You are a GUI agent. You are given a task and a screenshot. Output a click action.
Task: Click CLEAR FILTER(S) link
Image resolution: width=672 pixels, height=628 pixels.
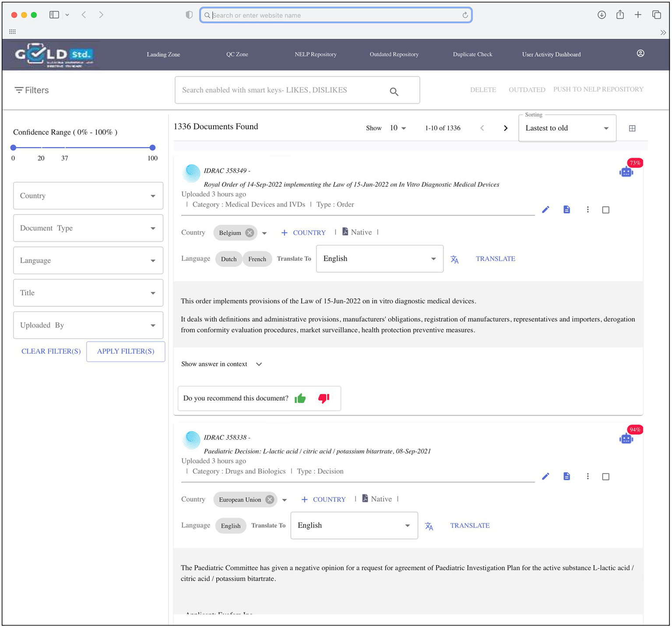coord(51,351)
